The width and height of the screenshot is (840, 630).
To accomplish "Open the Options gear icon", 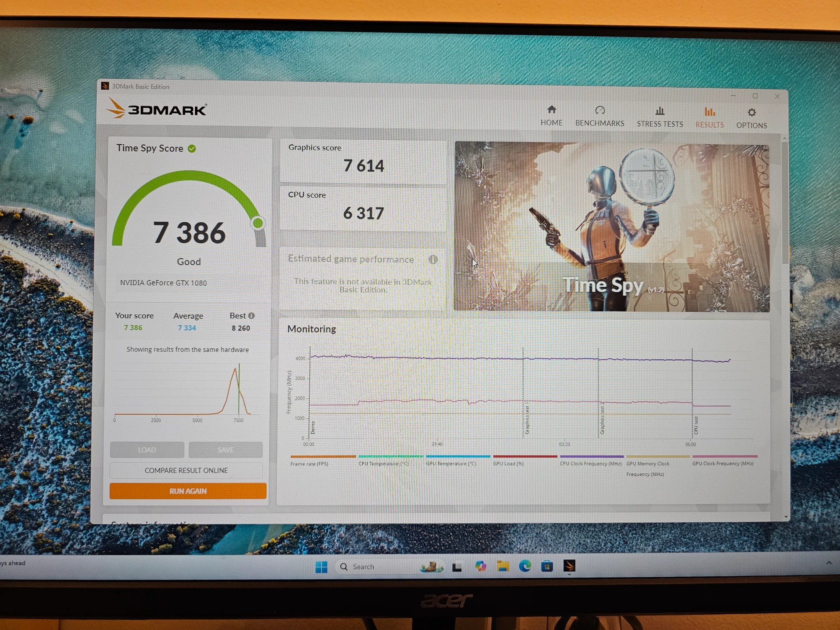I will (751, 112).
